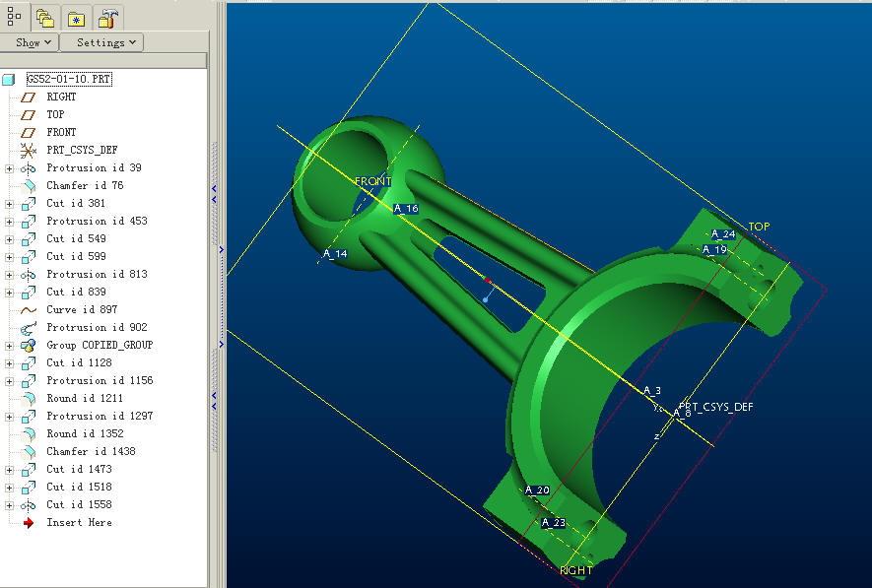This screenshot has width=872, height=588.
Task: Click the Curve id 897 icon
Action: pyautogui.click(x=29, y=310)
